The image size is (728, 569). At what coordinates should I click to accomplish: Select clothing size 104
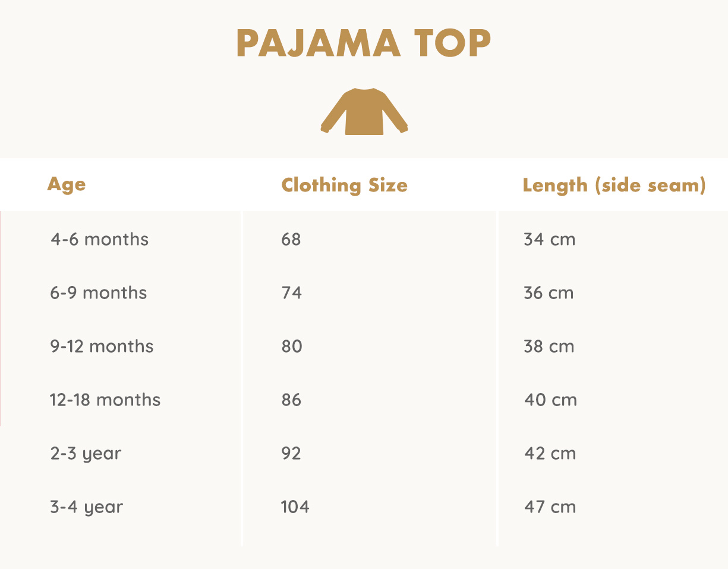tap(295, 507)
